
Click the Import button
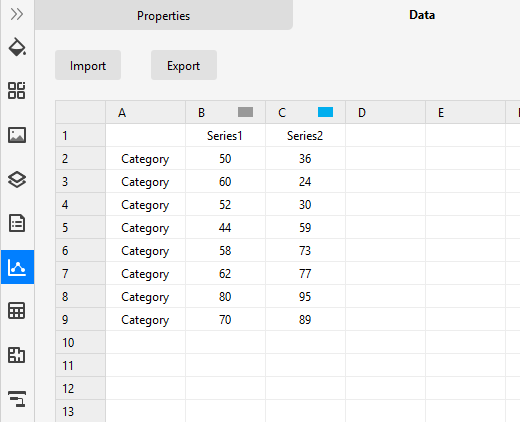tap(88, 65)
